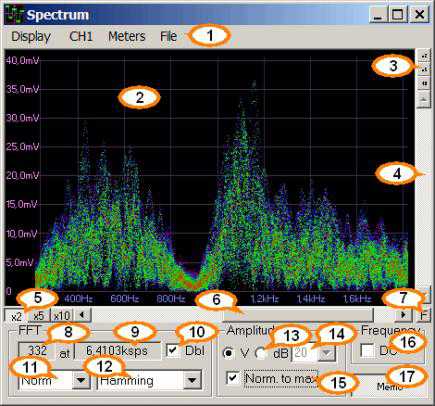Select the dB amplitude radio button
This screenshot has height=406, width=435.
(x=262, y=353)
